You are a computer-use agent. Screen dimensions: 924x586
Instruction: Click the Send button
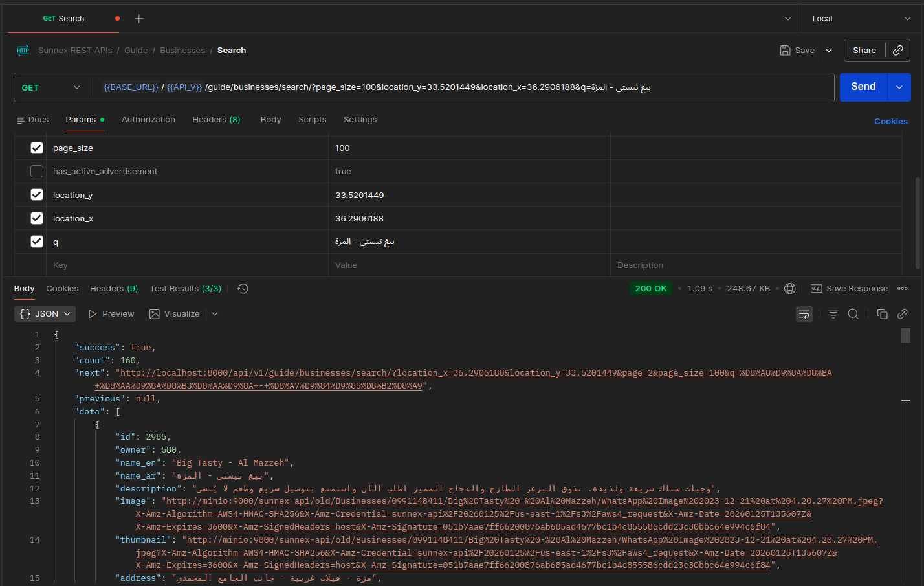(863, 87)
